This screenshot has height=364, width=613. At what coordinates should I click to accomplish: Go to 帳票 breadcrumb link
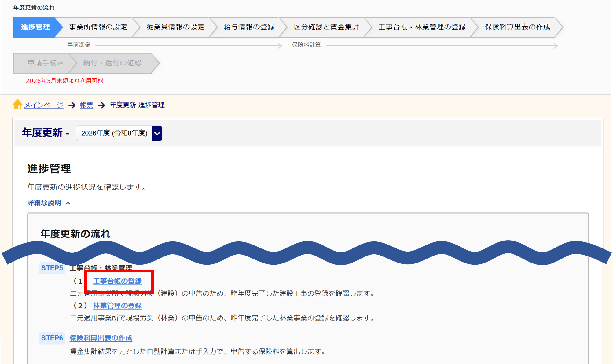click(x=86, y=105)
